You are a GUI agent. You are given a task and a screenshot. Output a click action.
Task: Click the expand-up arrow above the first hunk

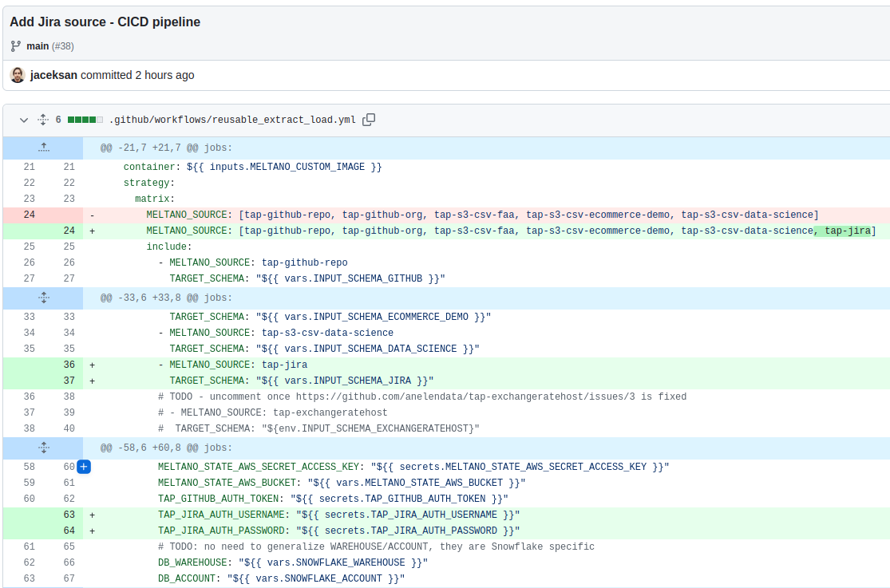coord(43,148)
